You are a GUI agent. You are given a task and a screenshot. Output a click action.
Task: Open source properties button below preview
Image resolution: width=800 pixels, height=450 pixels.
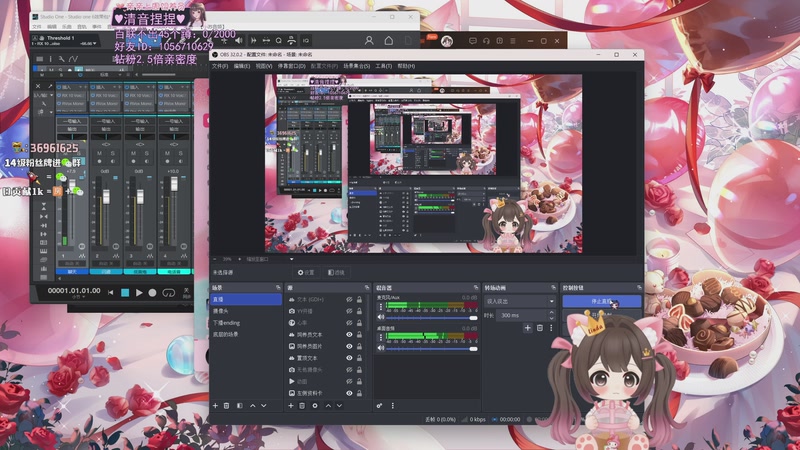(x=306, y=272)
